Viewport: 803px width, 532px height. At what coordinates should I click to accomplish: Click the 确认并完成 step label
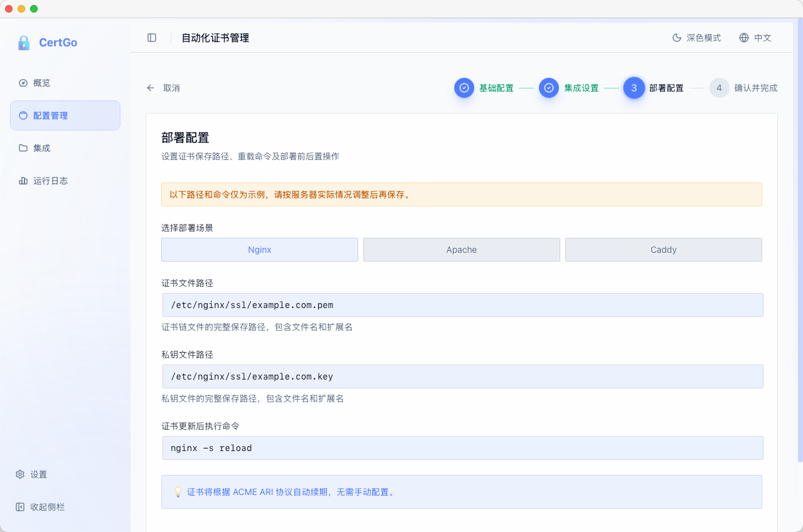[x=756, y=88]
